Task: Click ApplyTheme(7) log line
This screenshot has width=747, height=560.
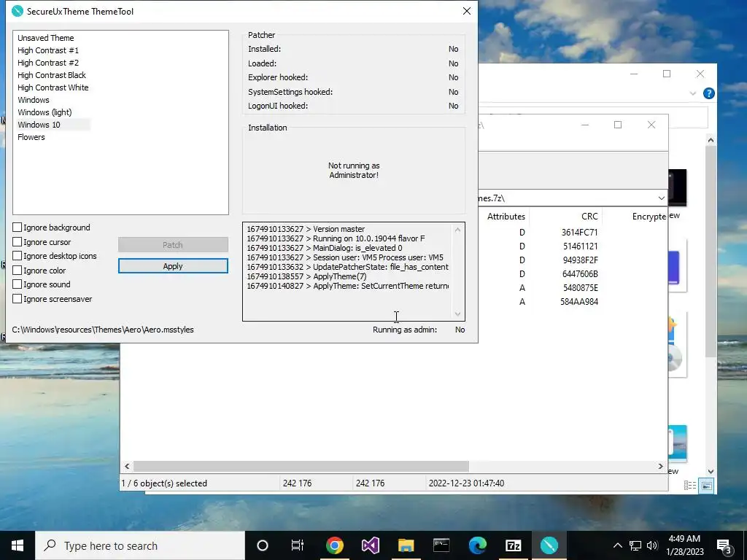Action: 307,276
